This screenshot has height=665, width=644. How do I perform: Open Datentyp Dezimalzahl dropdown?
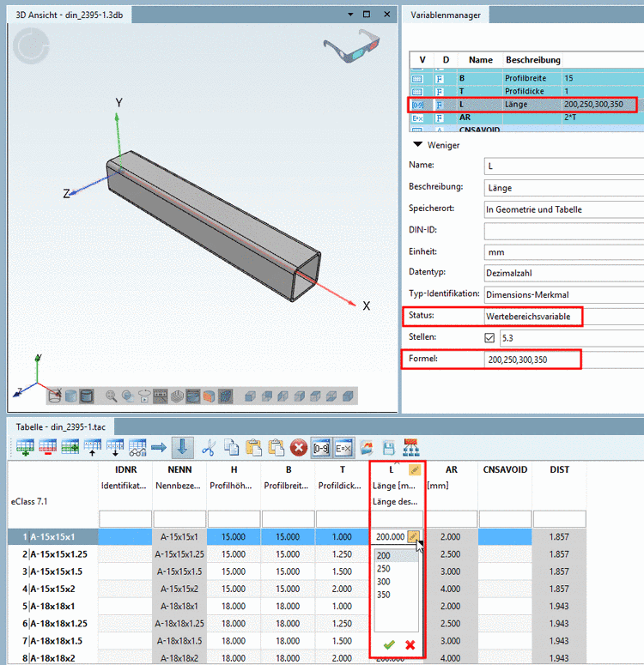[564, 273]
